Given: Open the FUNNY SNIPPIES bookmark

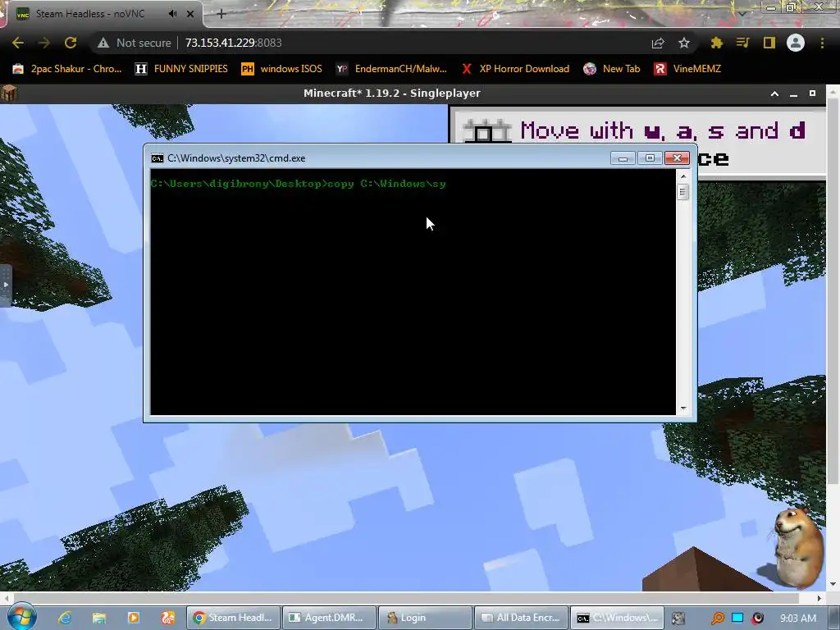Looking at the screenshot, I should pos(181,69).
